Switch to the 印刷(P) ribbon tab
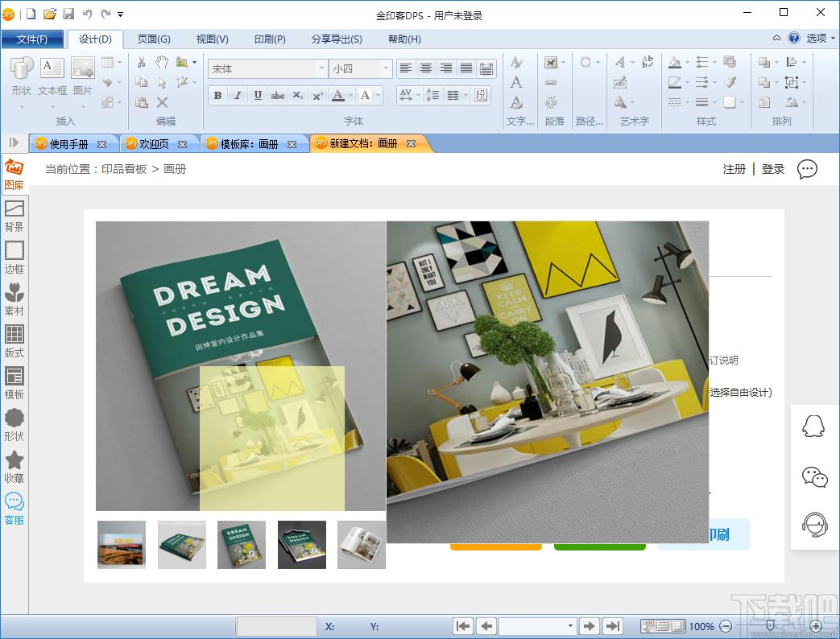840x639 pixels. tap(270, 39)
